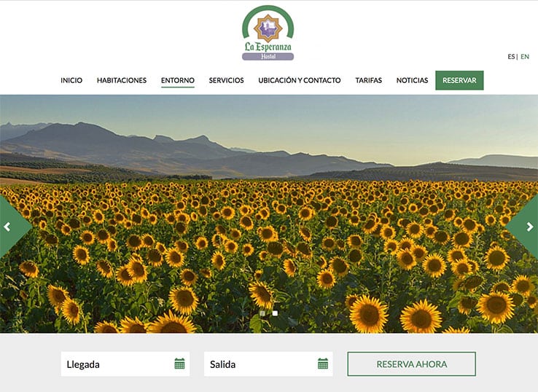Click the Llegada date input field

click(125, 364)
